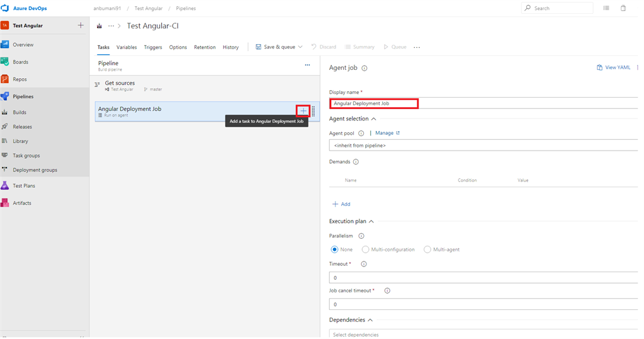The image size is (644, 339).
Task: Click the info icon beside Demands
Action: (356, 162)
